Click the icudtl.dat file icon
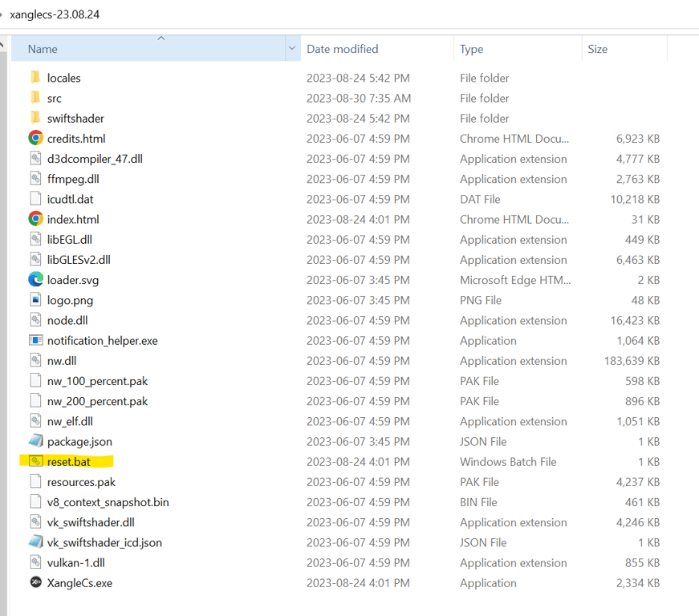Screen dimensions: 699x616 pos(35,199)
